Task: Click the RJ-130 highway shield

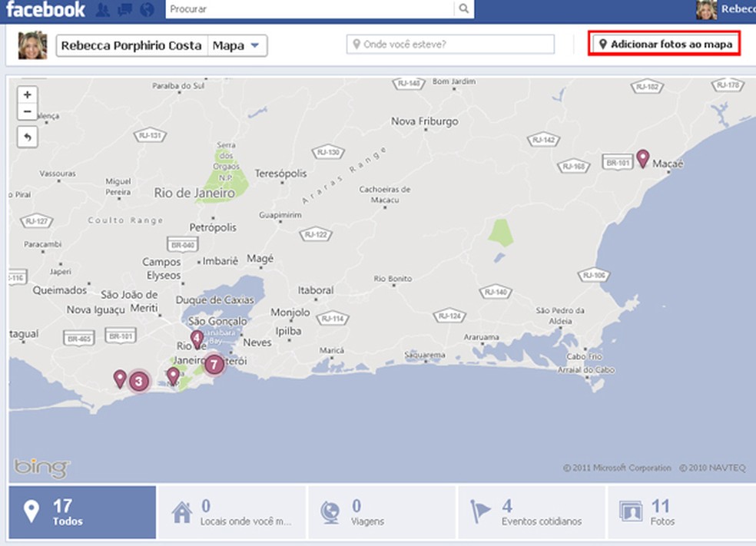Action: coord(328,153)
